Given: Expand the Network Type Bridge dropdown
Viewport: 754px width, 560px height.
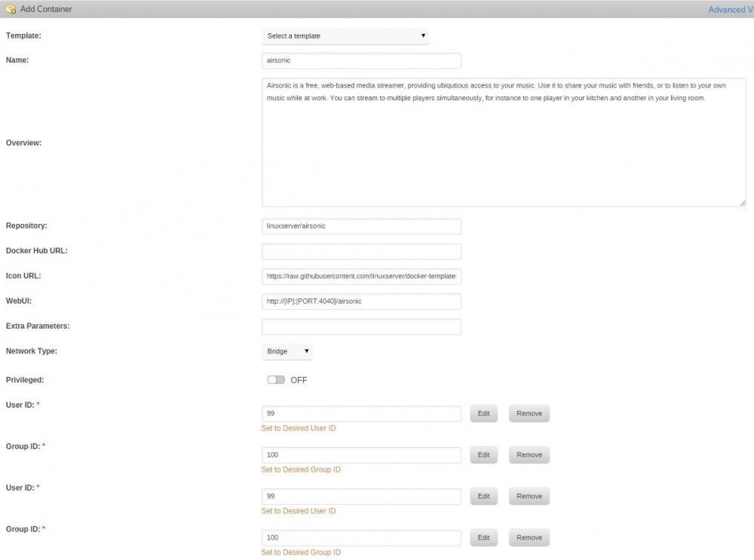Looking at the screenshot, I should [x=287, y=351].
